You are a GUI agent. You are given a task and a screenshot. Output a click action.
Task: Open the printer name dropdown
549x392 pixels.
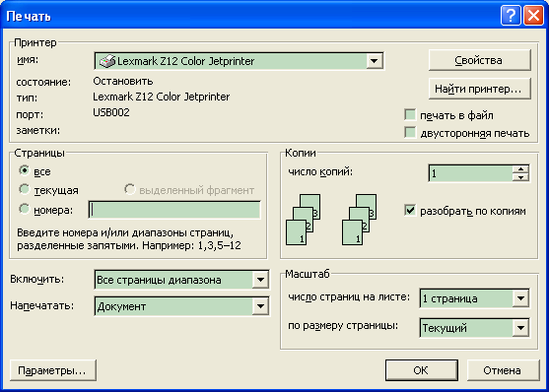(374, 61)
